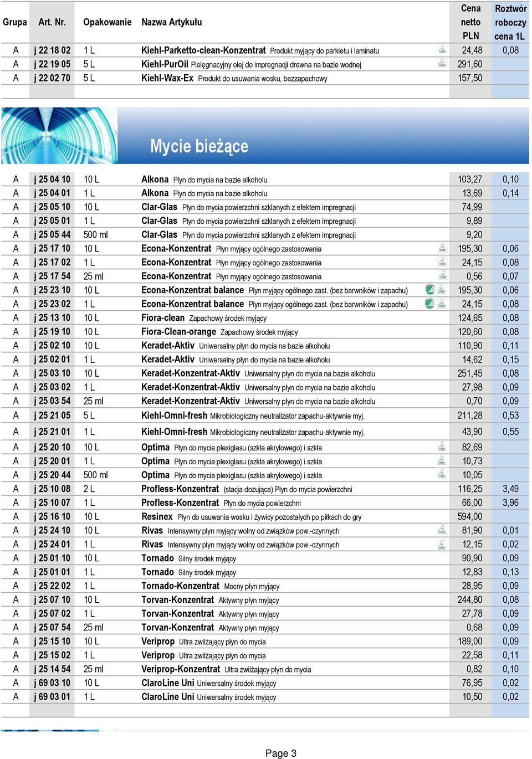Click the price "157,50" for Kiehl-Wax-Ex
Image resolution: width=532 pixels, height=759 pixels.
coord(470,78)
